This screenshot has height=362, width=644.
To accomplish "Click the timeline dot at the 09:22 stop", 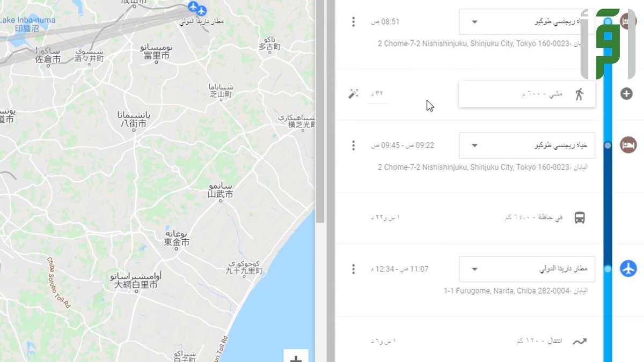I will 608,145.
